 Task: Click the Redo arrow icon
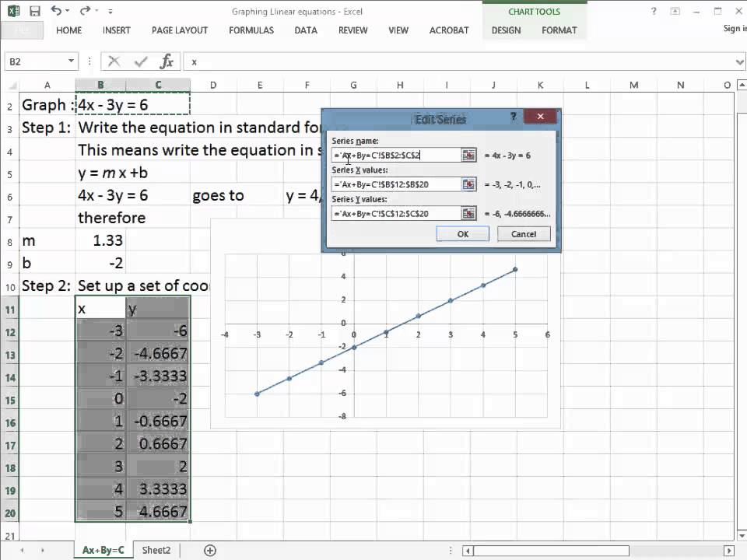click(86, 10)
